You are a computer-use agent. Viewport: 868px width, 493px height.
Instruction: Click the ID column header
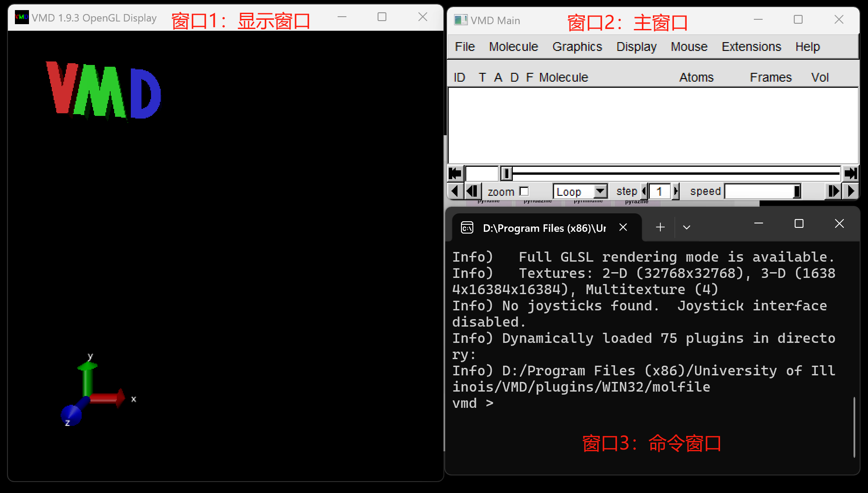click(x=459, y=77)
